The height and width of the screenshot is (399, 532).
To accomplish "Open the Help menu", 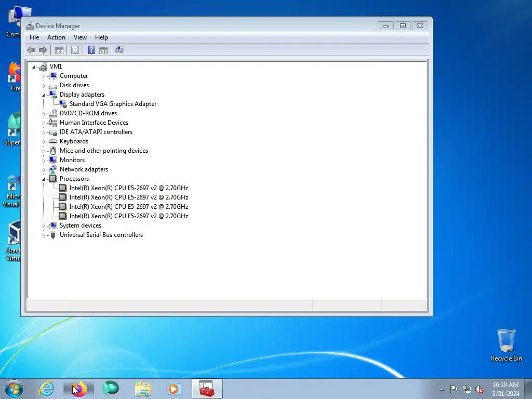I will click(x=101, y=37).
